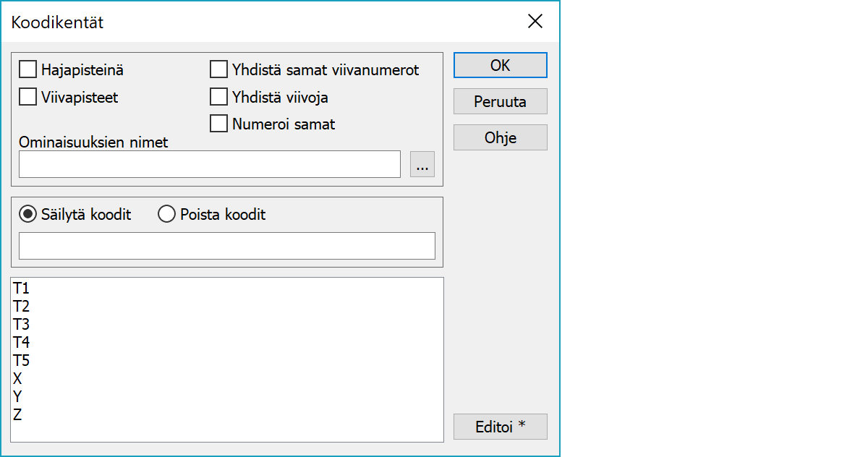
Task: Cancel with the Peruuta button
Action: click(500, 101)
